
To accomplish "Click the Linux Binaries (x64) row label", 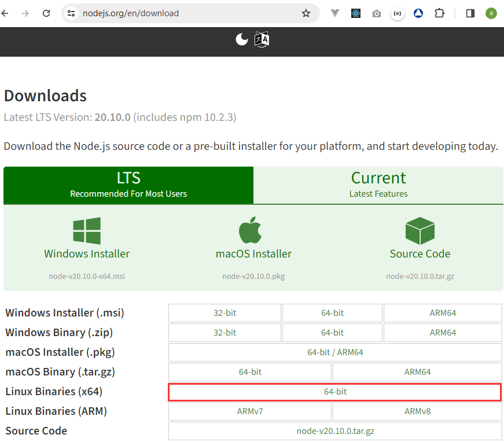I will (x=54, y=392).
